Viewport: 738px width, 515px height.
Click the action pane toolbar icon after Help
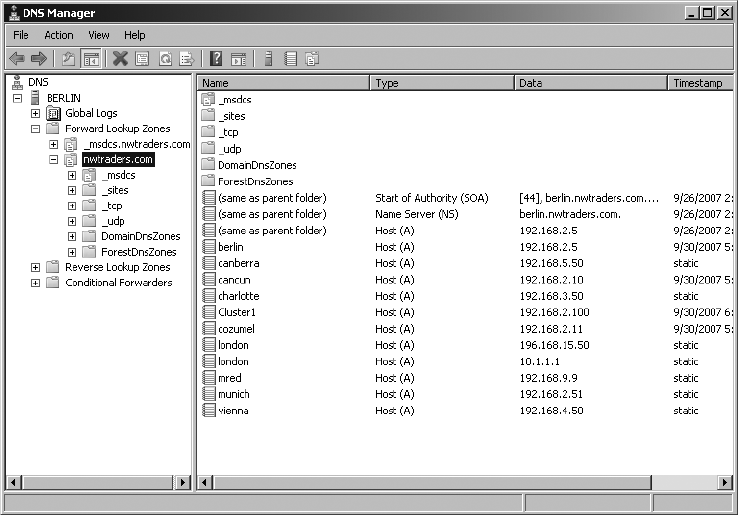point(239,59)
